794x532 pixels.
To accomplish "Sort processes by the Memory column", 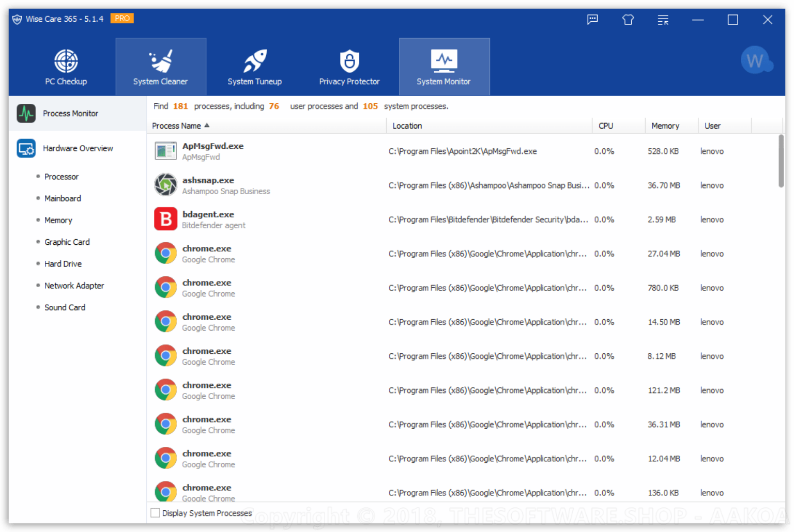I will 671,126.
